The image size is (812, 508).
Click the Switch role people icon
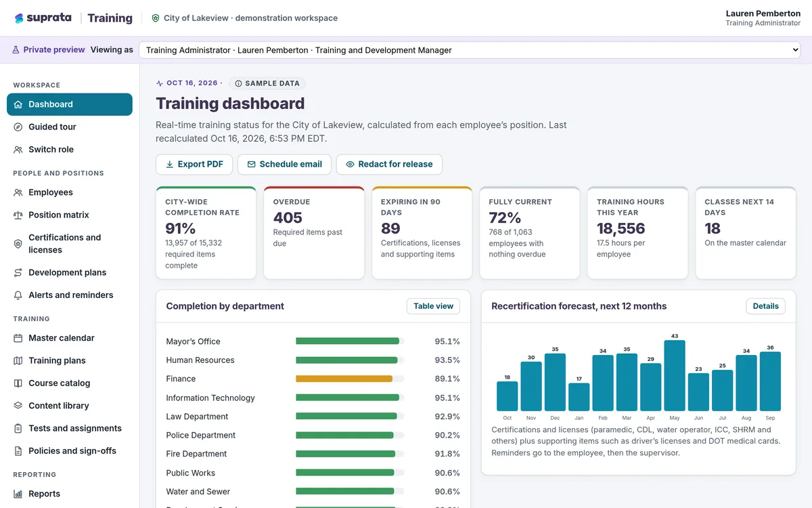coord(18,150)
